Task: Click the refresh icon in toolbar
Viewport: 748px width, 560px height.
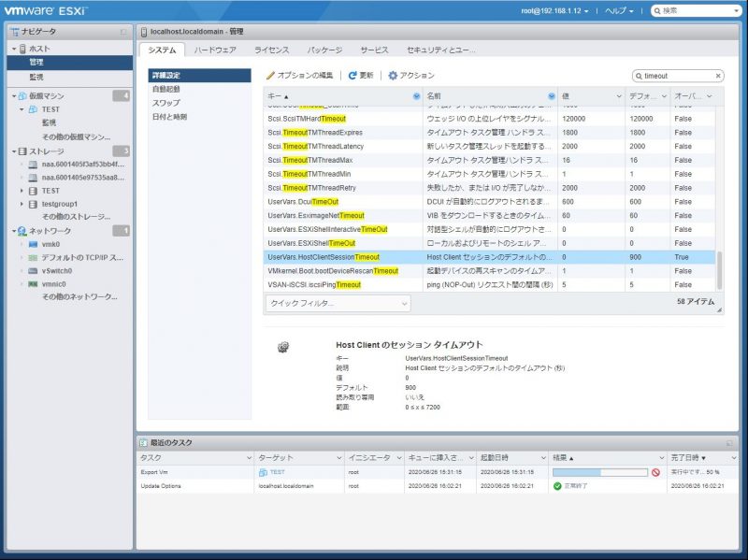Action: 352,76
